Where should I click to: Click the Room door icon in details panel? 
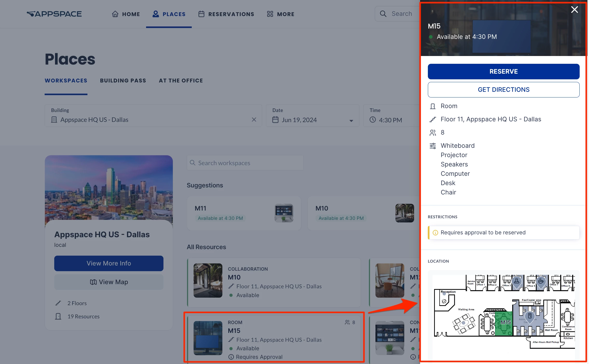pyautogui.click(x=433, y=106)
